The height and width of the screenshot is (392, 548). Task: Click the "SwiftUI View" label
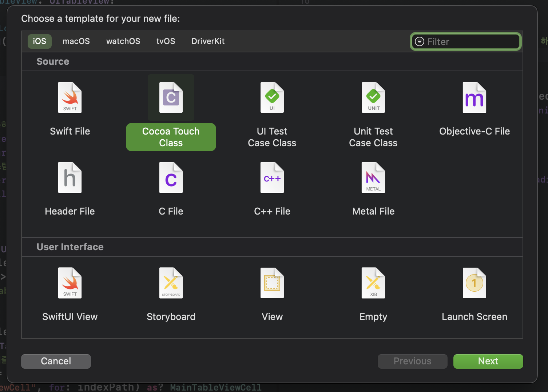[x=70, y=317]
